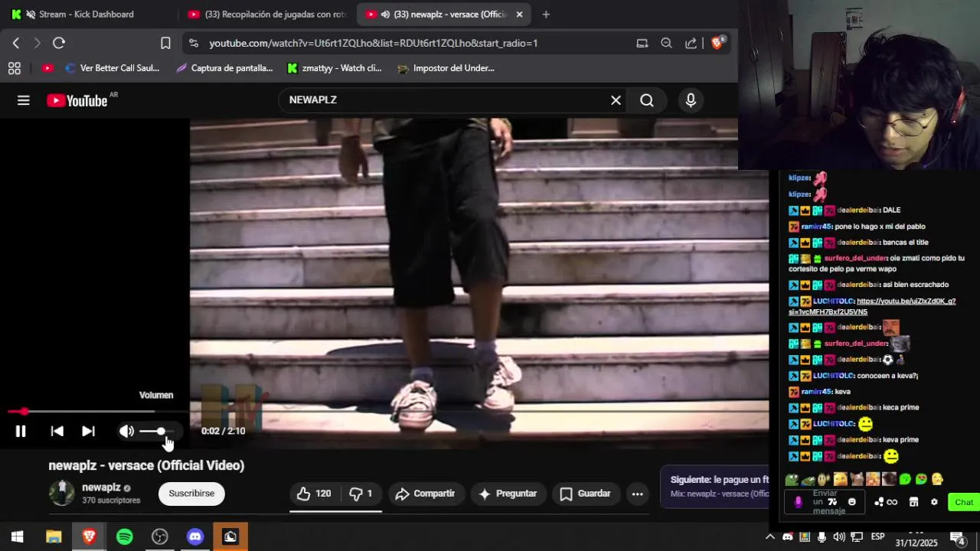Share this page from address bar
The width and height of the screenshot is (980, 551).
tap(691, 43)
